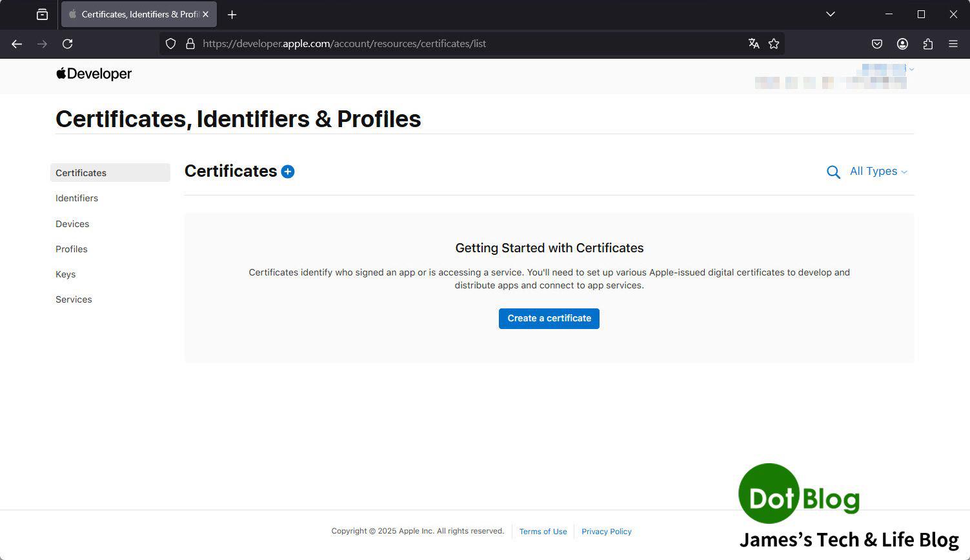Bookmark this page with the star icon
Screen dimensions: 970x560
[774, 44]
